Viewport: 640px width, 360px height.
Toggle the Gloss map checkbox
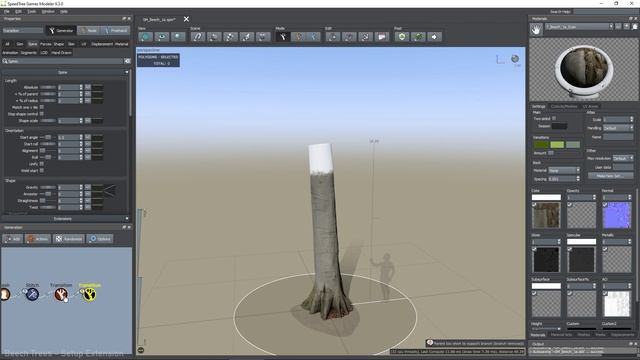click(x=534, y=249)
